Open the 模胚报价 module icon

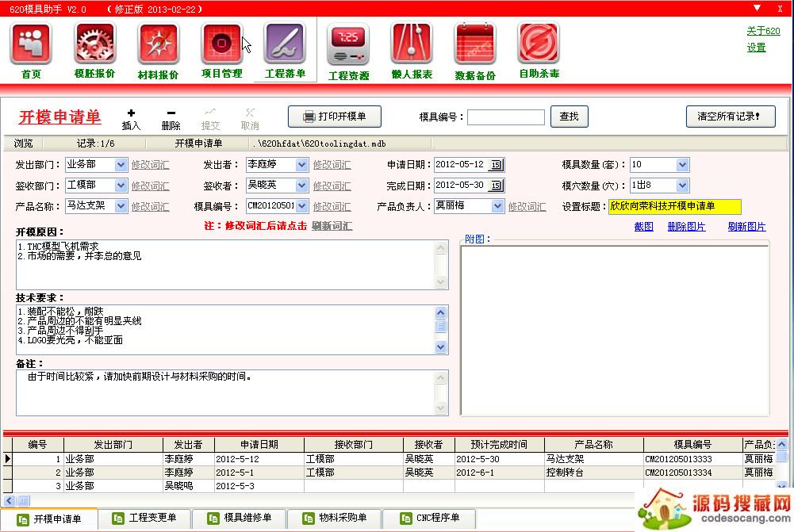(x=95, y=44)
